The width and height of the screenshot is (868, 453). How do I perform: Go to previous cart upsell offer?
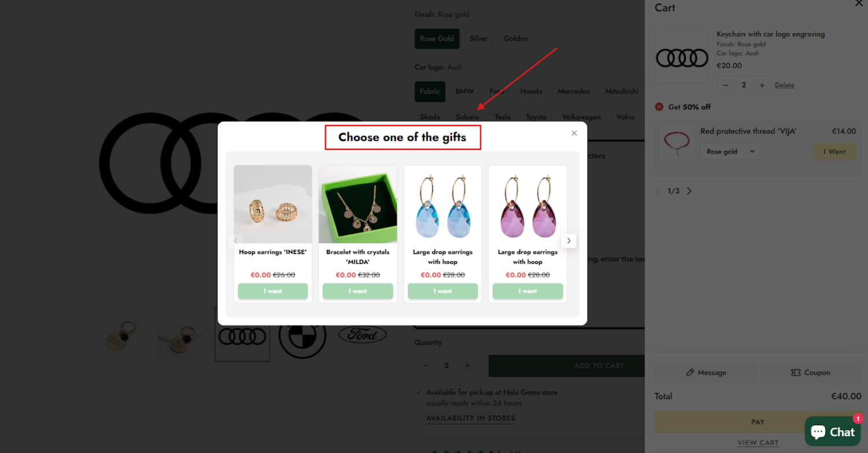(658, 191)
